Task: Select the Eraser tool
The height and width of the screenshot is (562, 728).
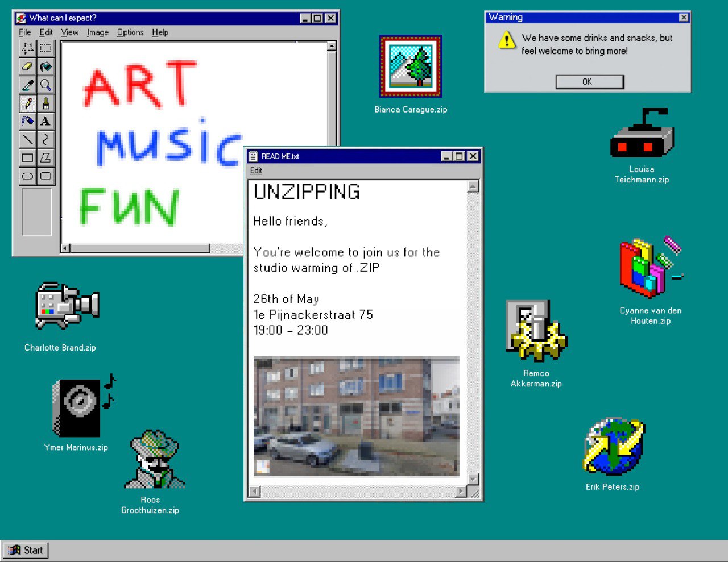Action: (27, 66)
